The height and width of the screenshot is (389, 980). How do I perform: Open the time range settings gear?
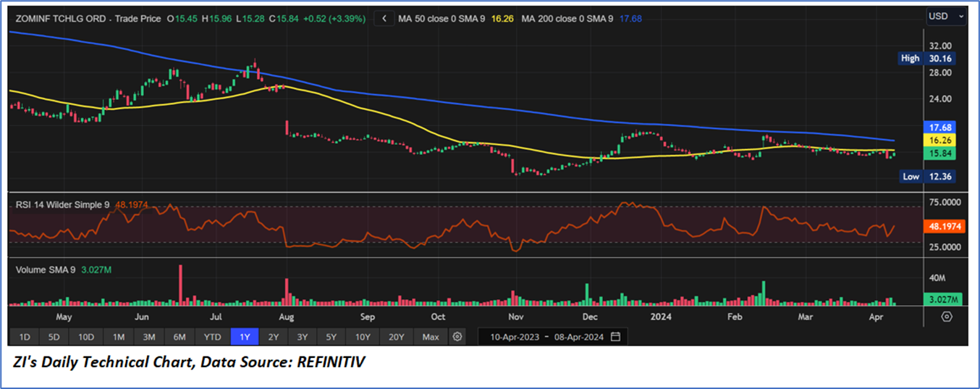coord(457,337)
